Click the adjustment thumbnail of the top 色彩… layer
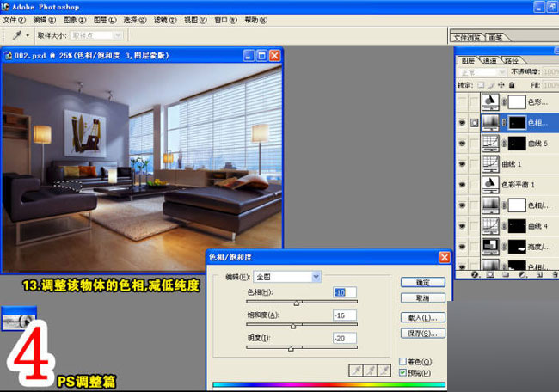The image size is (559, 392). tap(490, 102)
